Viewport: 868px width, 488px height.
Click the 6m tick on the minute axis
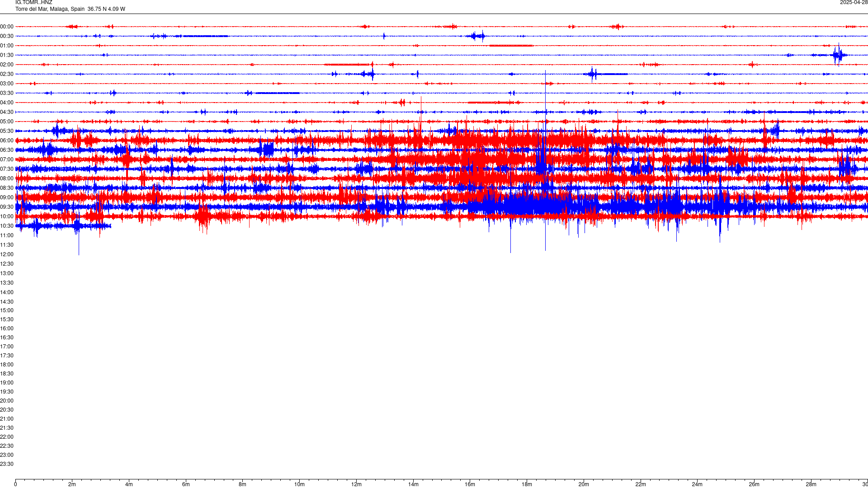tap(186, 484)
